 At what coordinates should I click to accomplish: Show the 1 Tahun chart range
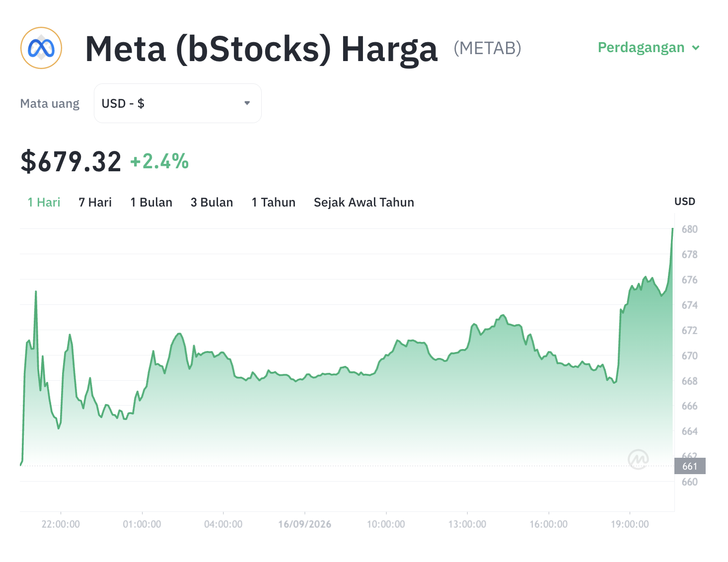[x=274, y=203]
